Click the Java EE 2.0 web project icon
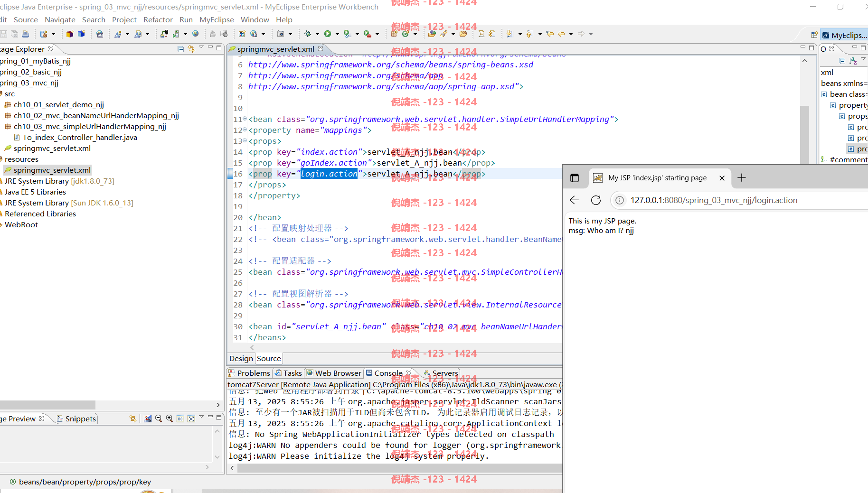 pyautogui.click(x=100, y=34)
